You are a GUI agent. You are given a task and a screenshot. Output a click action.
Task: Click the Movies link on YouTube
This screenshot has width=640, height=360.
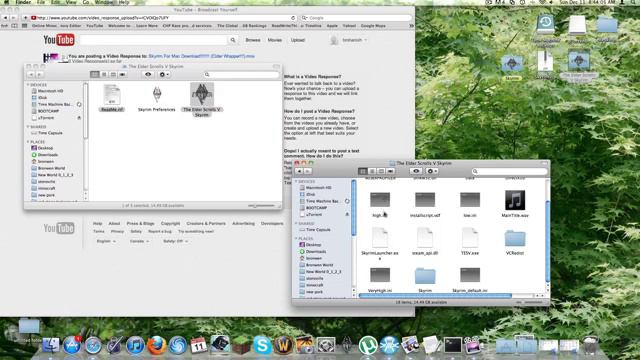275,40
